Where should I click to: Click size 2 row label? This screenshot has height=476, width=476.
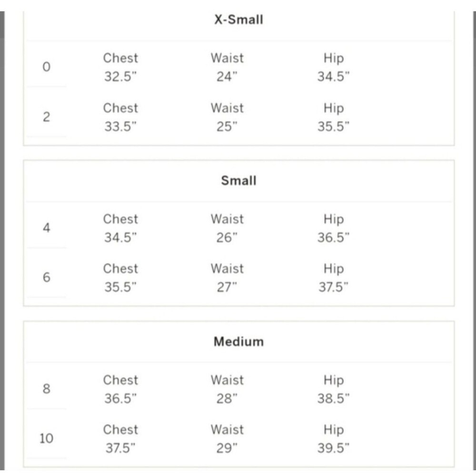tap(46, 117)
